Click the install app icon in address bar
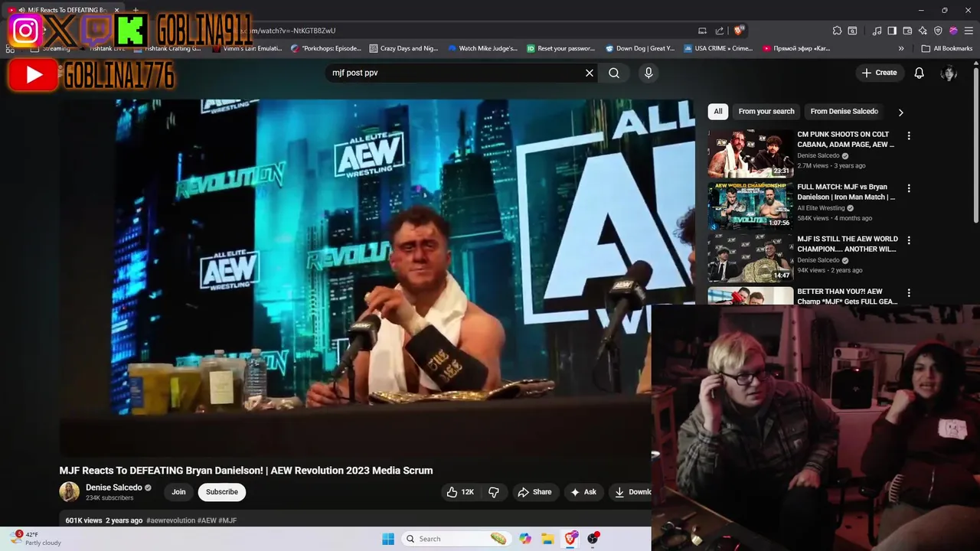 (x=702, y=31)
